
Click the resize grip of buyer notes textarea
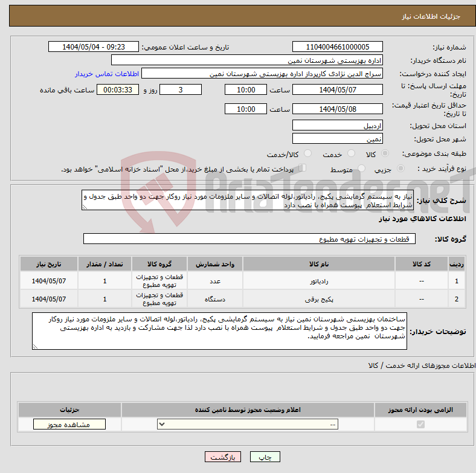[35, 346]
